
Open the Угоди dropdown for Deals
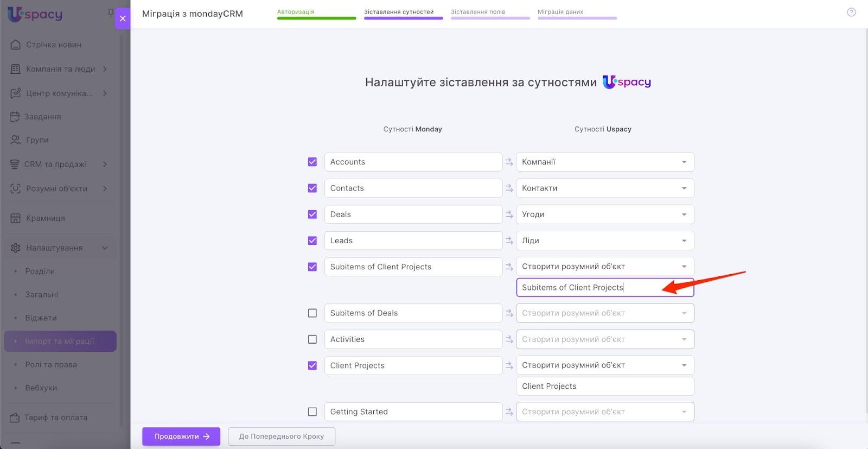tap(604, 214)
